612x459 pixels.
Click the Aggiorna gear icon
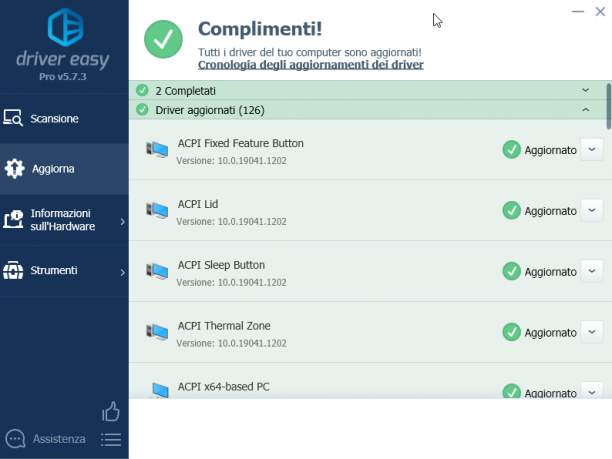(x=14, y=169)
